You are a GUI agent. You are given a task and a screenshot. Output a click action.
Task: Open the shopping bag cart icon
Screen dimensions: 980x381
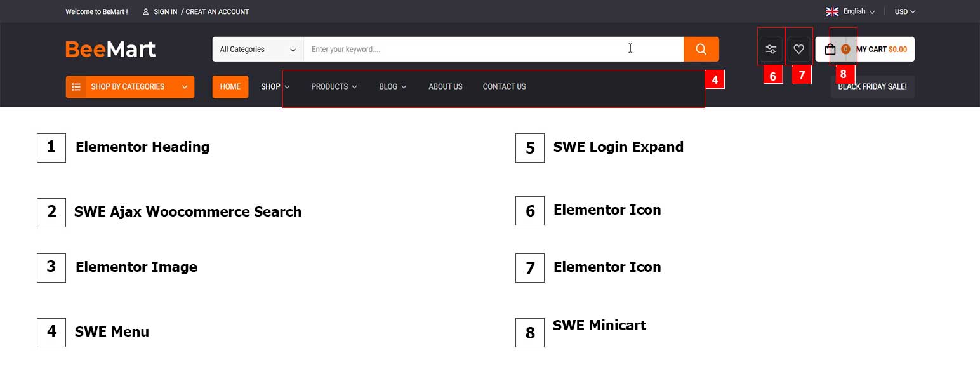tap(830, 49)
